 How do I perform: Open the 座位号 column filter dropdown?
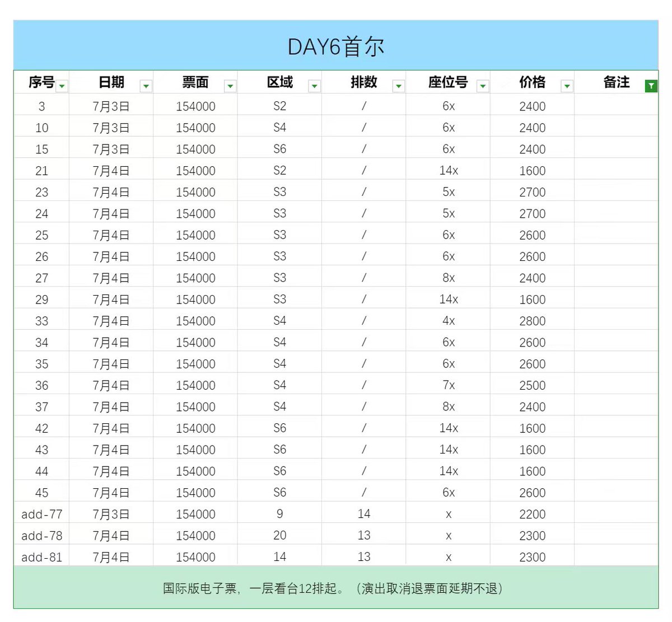click(x=483, y=86)
